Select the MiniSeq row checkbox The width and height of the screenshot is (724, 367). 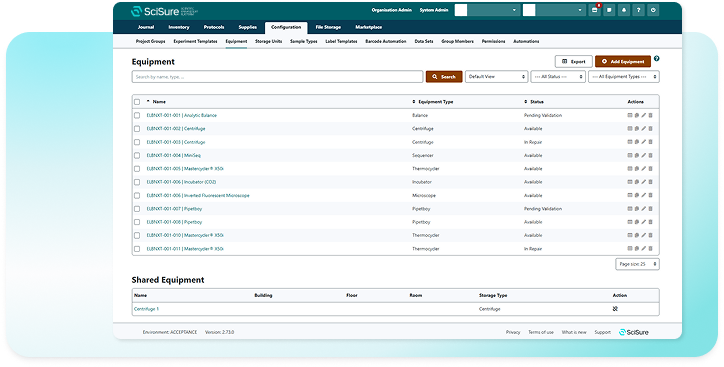[137, 156]
